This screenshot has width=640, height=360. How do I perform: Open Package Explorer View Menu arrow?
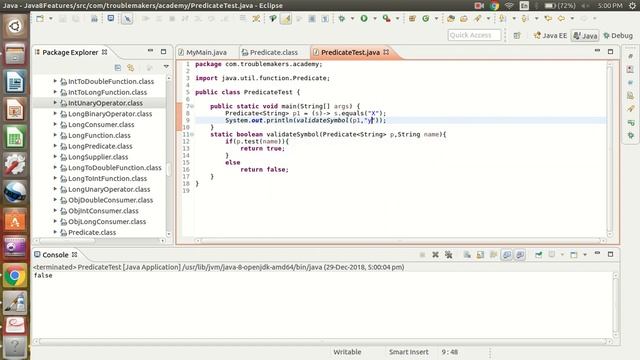click(166, 67)
